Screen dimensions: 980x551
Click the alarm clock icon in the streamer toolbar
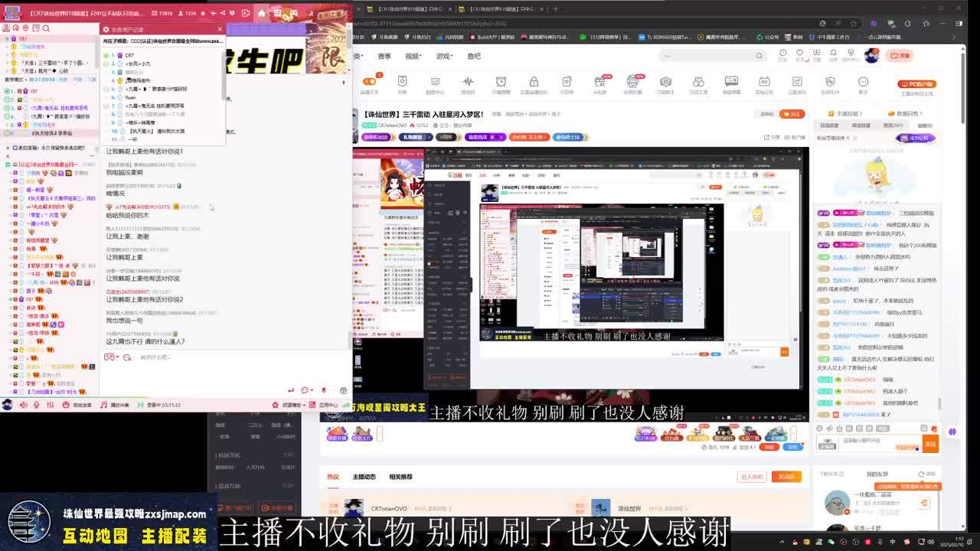tap(501, 81)
